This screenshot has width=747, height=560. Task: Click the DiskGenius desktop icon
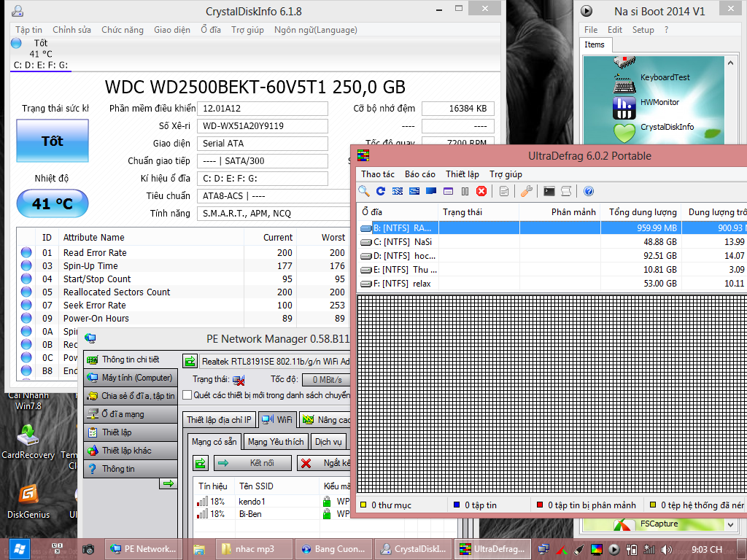28,501
